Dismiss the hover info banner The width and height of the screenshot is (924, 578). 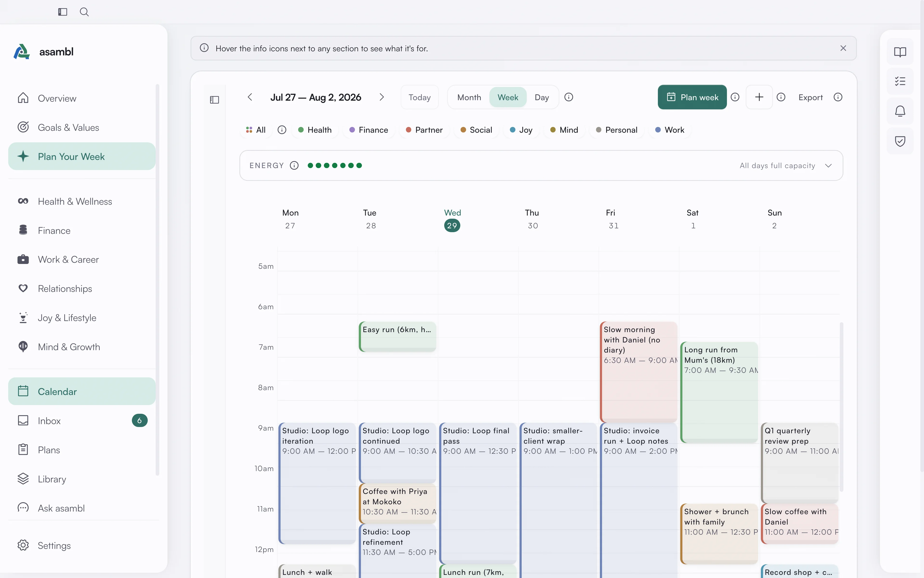tap(843, 48)
